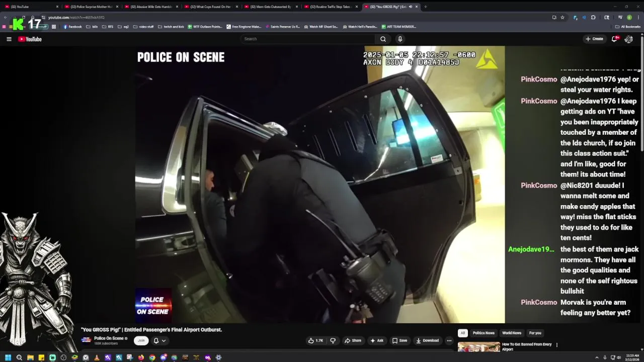Viewport: 644px width, 362px height.
Task: Open the All Bookmarks folder
Action: click(628, 27)
